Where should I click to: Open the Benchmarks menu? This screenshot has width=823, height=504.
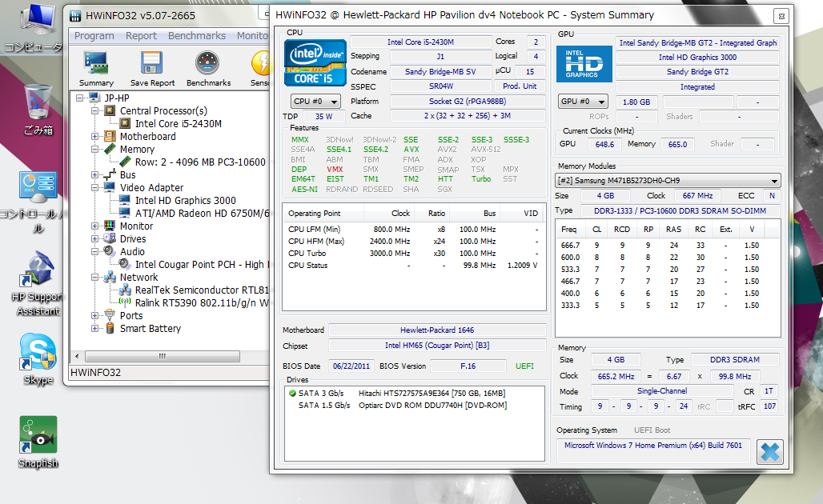pos(197,36)
